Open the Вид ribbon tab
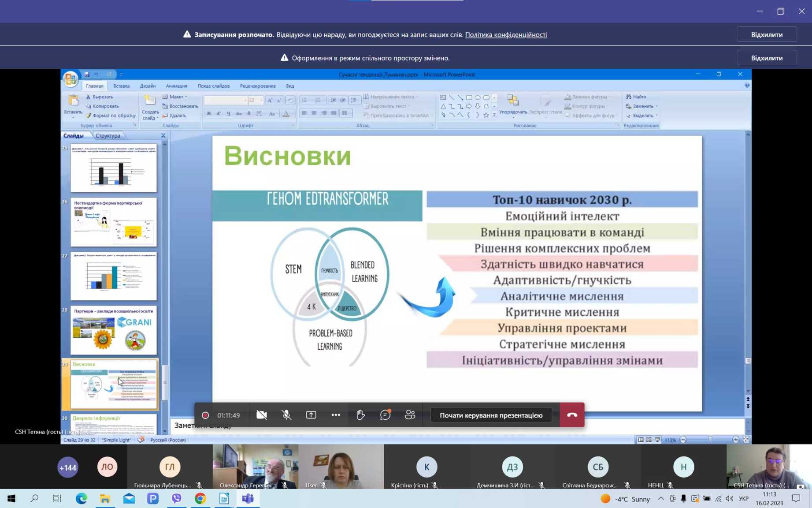The image size is (812, 508). click(290, 86)
